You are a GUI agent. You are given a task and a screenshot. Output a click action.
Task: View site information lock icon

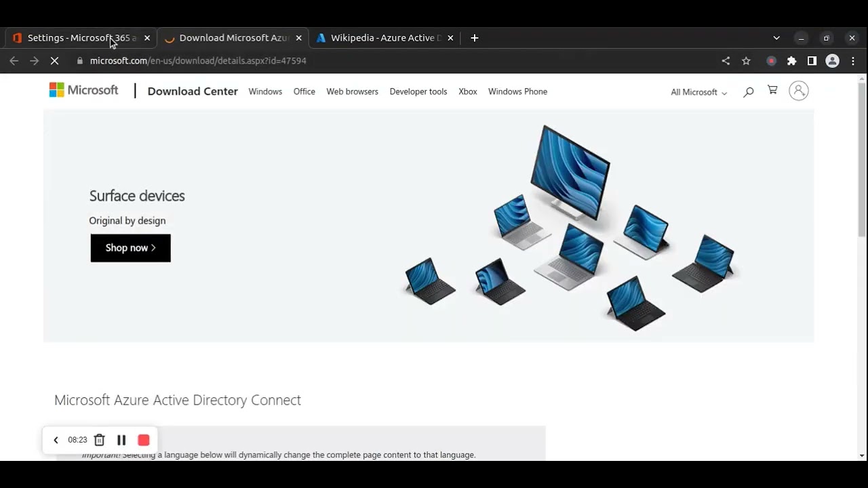click(x=80, y=61)
